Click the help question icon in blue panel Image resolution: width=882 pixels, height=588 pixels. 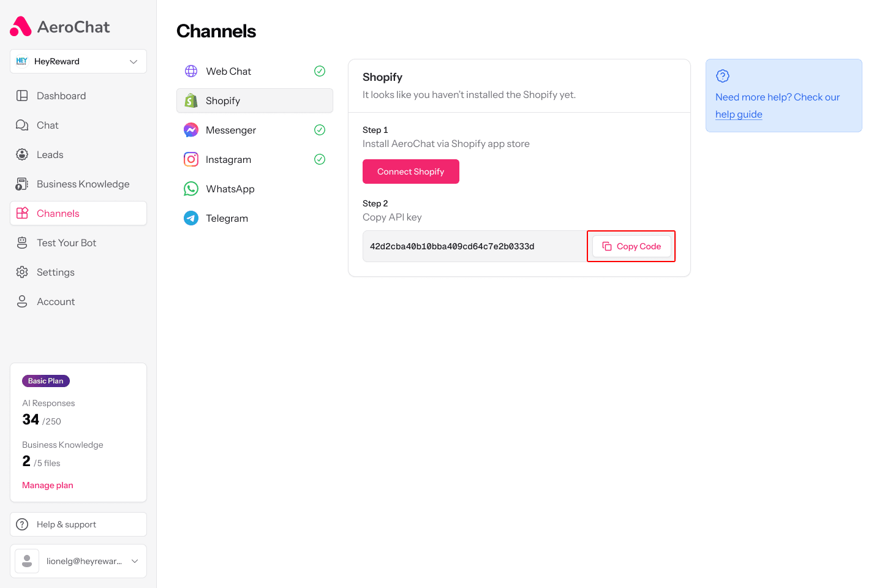click(723, 76)
